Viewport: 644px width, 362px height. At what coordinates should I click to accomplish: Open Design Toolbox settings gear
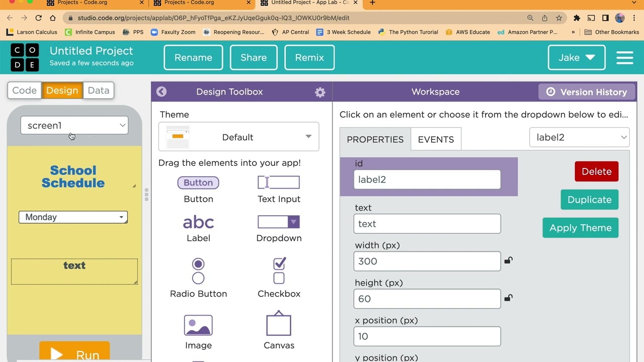coord(320,92)
